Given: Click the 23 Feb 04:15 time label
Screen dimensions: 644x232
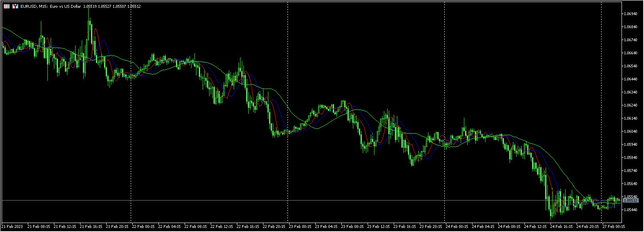Looking at the screenshot, I should pyautogui.click(x=326, y=226).
